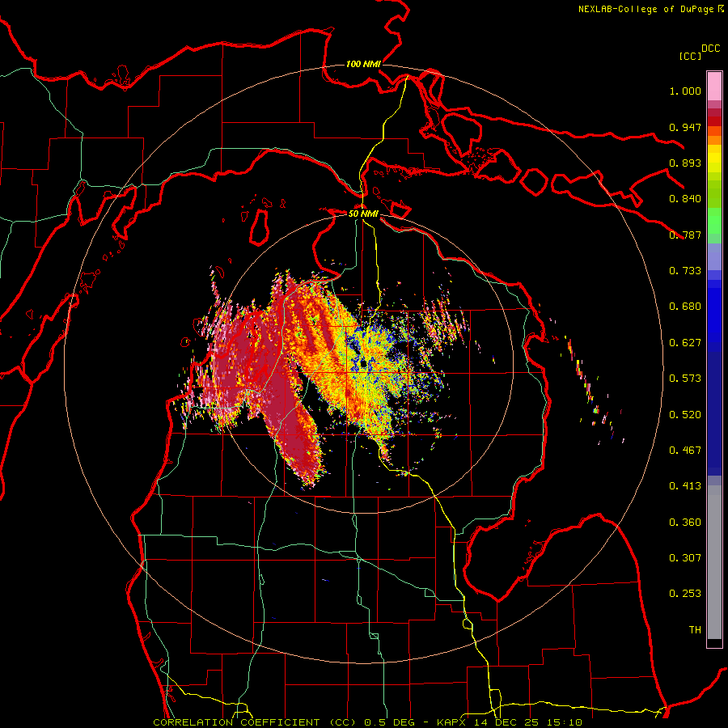Click the 0.253 color scale value
Image resolution: width=728 pixels, height=728 pixels.
(x=685, y=594)
